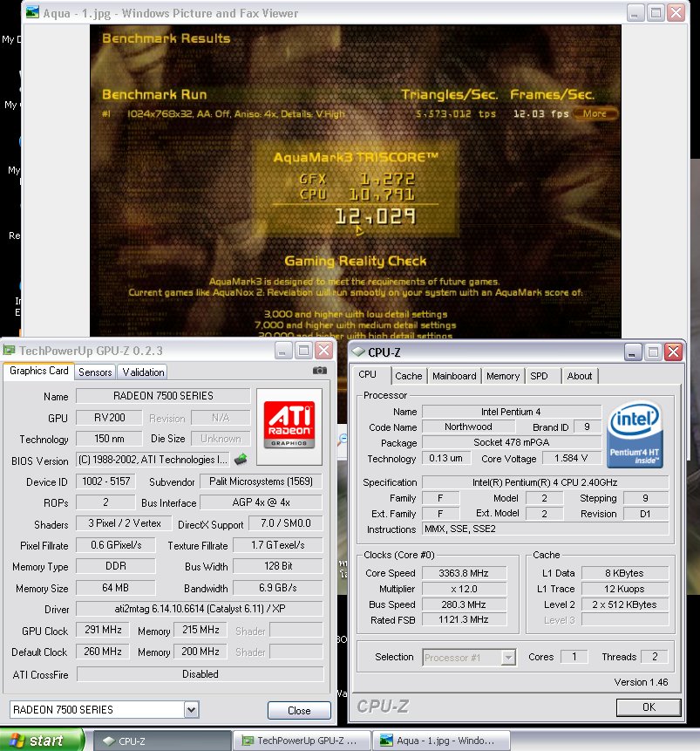This screenshot has width=700, height=751.
Task: Click the GPU-Z screenshot camera icon
Action: [320, 370]
